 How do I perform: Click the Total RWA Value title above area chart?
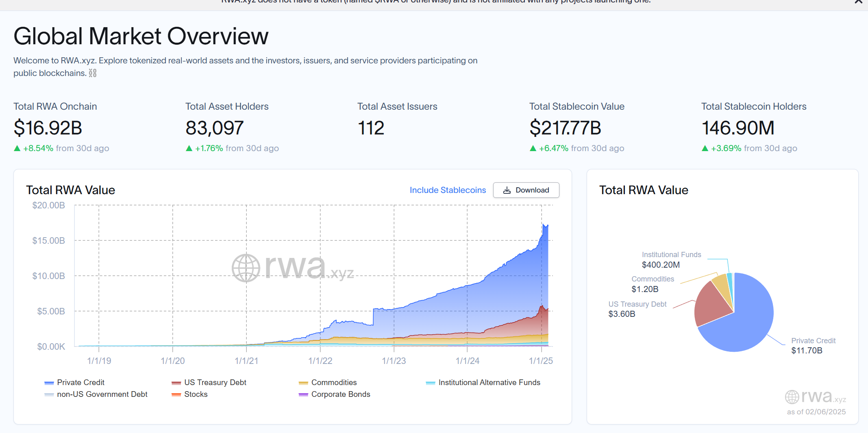coord(70,190)
